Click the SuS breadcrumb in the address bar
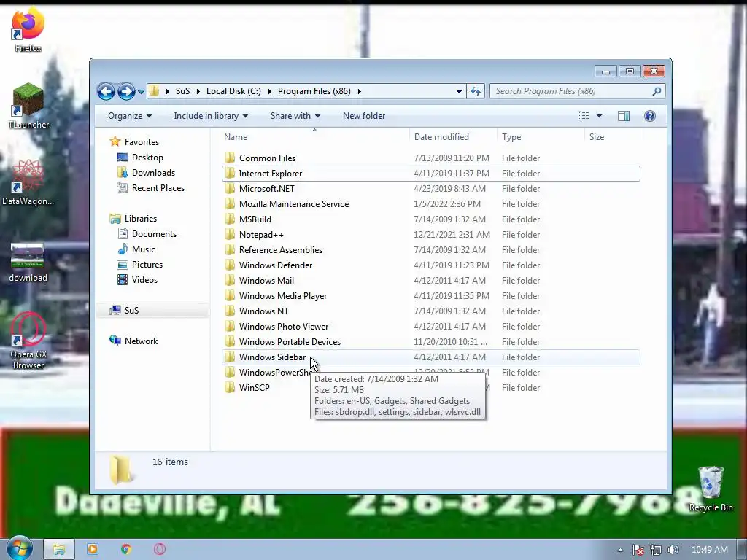 [182, 91]
